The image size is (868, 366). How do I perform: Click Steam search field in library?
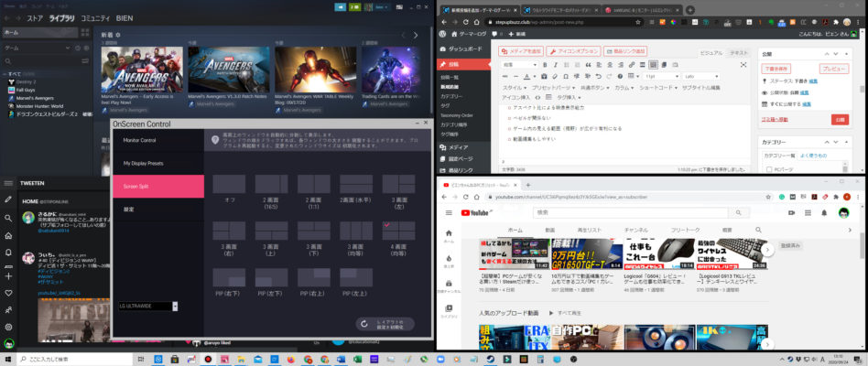pyautogui.click(x=40, y=60)
